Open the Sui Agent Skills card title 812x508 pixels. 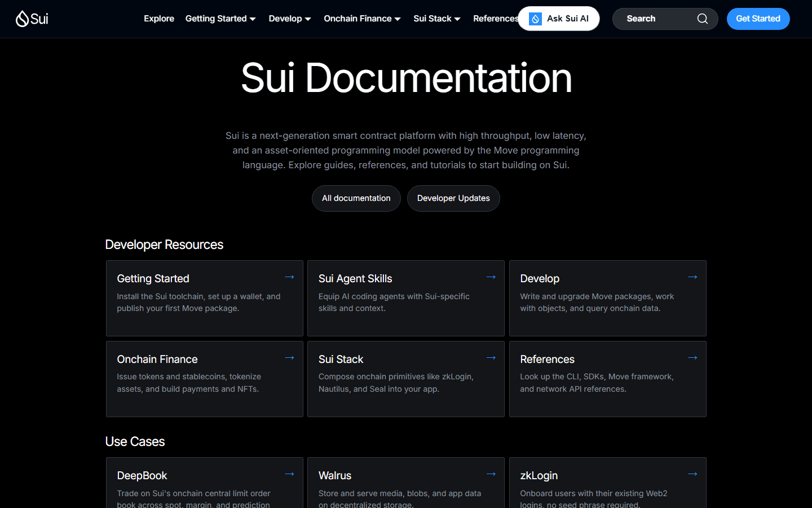tap(355, 278)
